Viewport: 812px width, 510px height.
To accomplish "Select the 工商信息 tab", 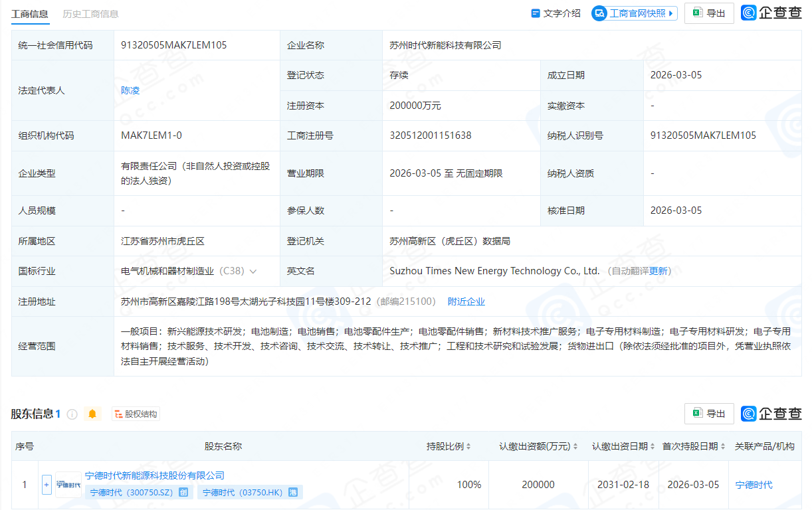I will [x=30, y=12].
